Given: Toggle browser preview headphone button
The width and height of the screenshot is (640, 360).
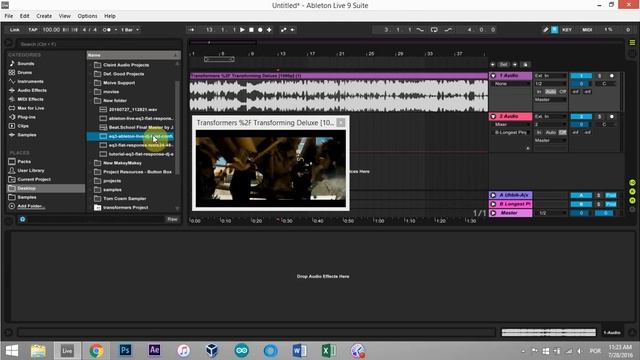Looking at the screenshot, I should (x=22, y=220).
